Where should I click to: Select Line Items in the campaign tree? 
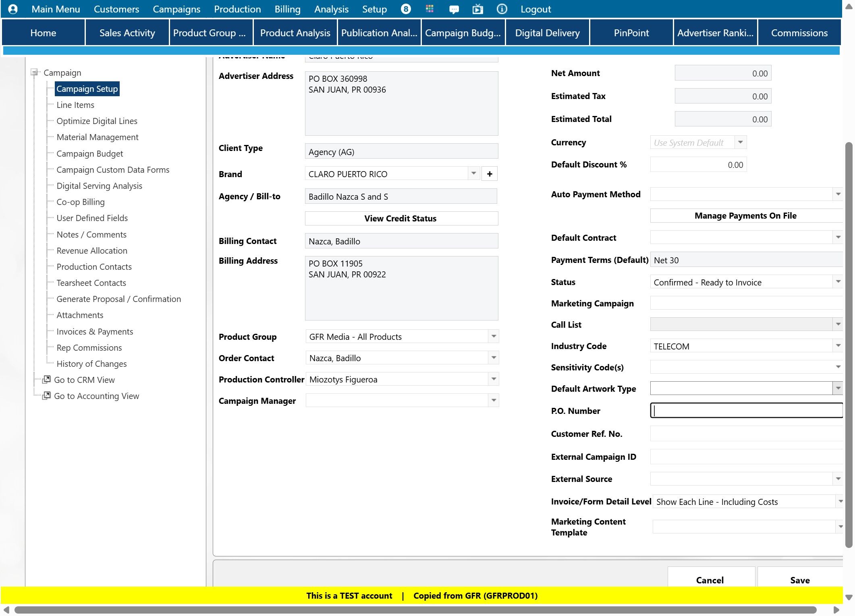click(75, 105)
